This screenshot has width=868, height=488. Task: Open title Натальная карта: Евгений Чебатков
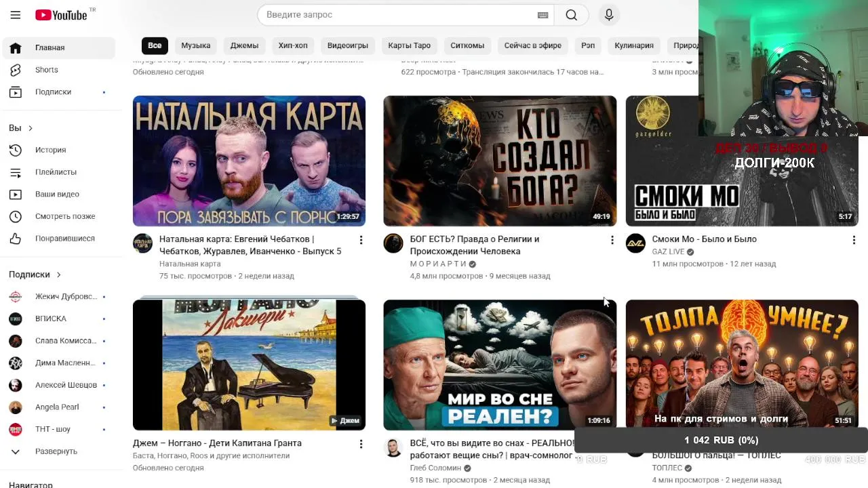pyautogui.click(x=250, y=245)
